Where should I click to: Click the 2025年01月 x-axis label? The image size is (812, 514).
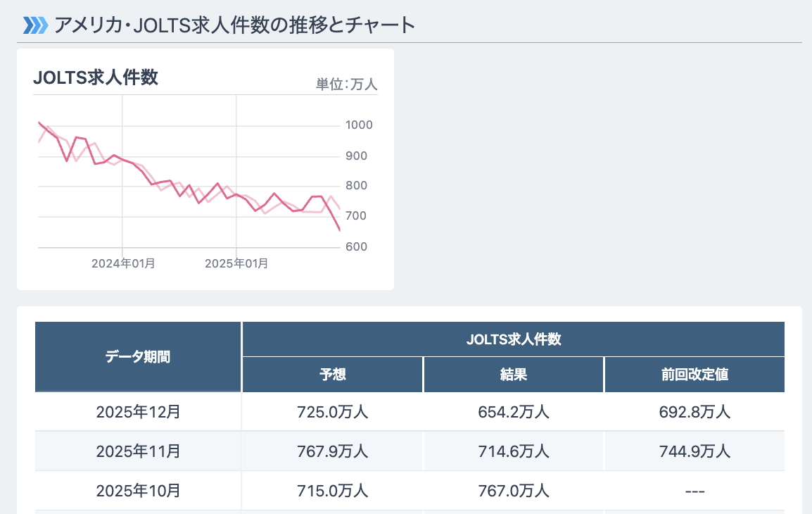click(236, 263)
